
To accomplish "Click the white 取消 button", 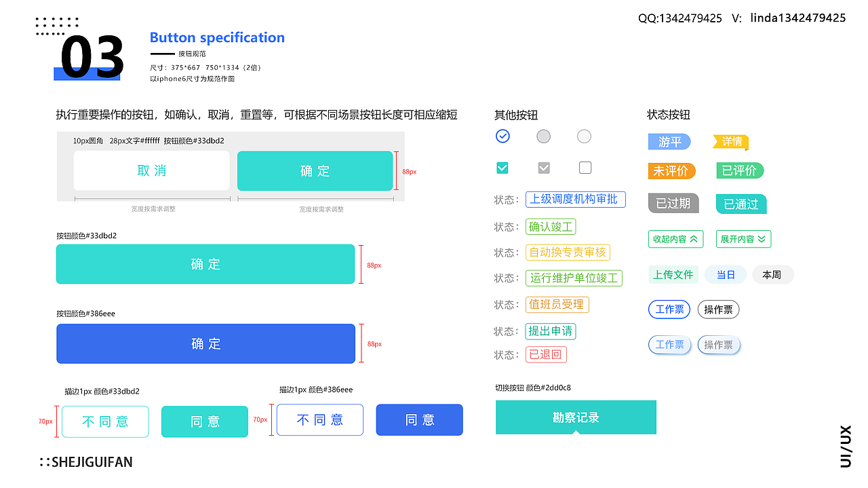I will click(152, 170).
